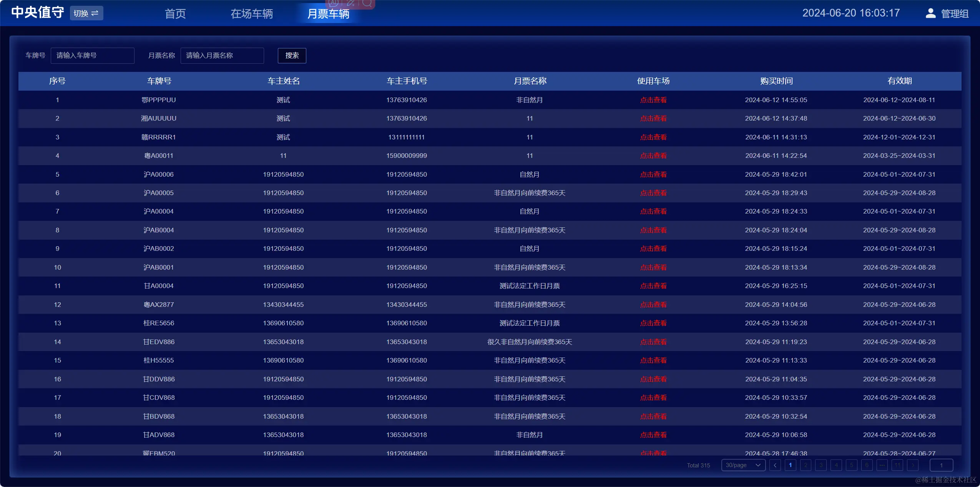Click the go-to page number box
This screenshot has width=980, height=487.
941,465
